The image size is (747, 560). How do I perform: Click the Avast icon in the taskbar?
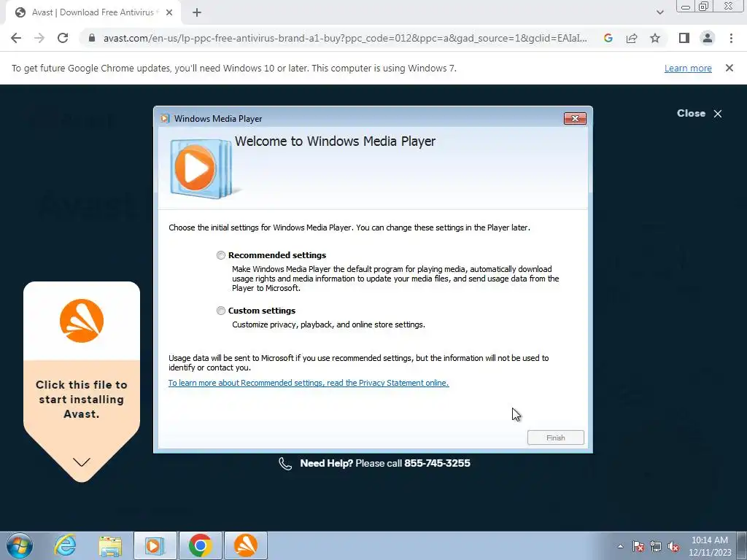pyautogui.click(x=245, y=545)
